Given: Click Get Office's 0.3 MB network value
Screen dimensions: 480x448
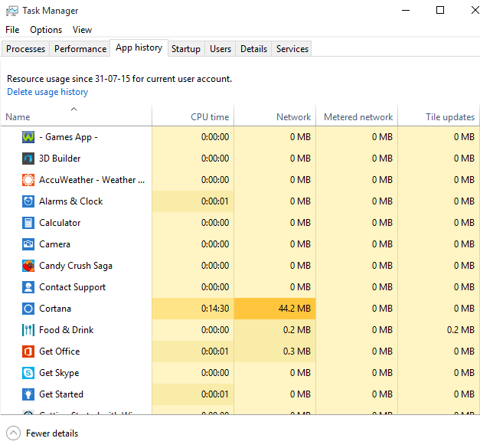Looking at the screenshot, I should (x=296, y=352).
